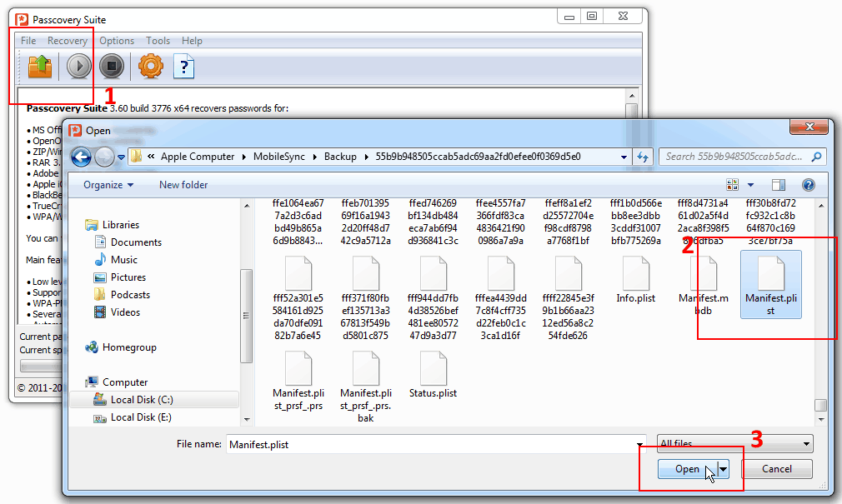This screenshot has height=504, width=842.
Task: Click the Open file icon in Passcovery toolbar
Action: pos(40,67)
